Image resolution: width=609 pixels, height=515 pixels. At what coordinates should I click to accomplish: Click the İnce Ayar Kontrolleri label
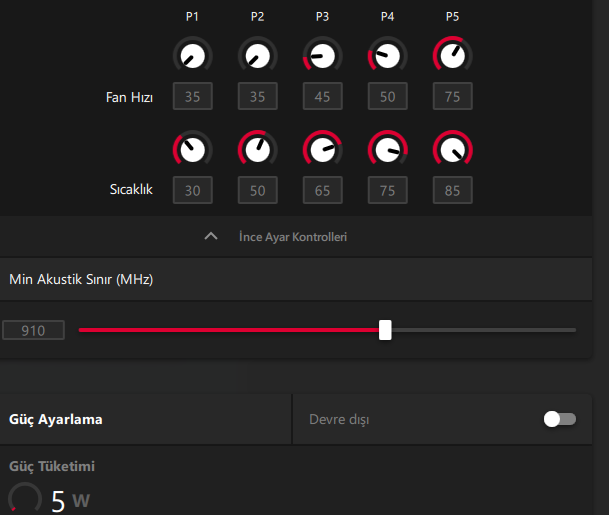click(293, 237)
